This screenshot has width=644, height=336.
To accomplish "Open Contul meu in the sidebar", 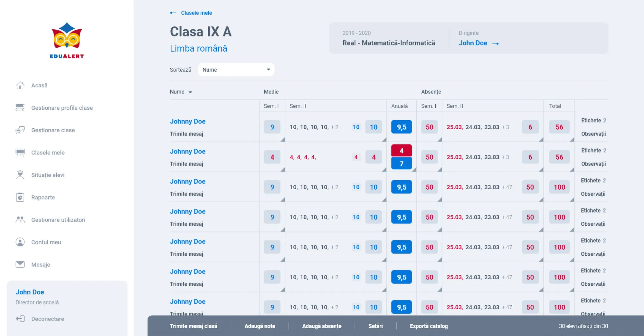I will pyautogui.click(x=46, y=242).
